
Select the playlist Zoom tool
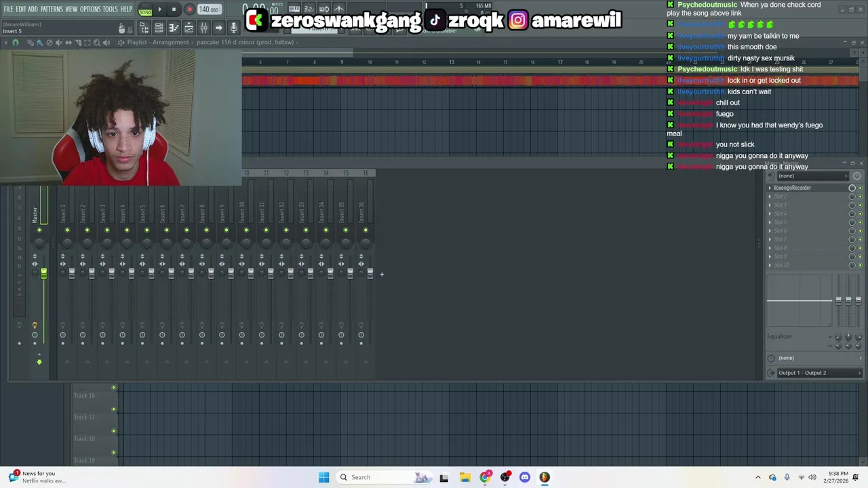[x=96, y=43]
